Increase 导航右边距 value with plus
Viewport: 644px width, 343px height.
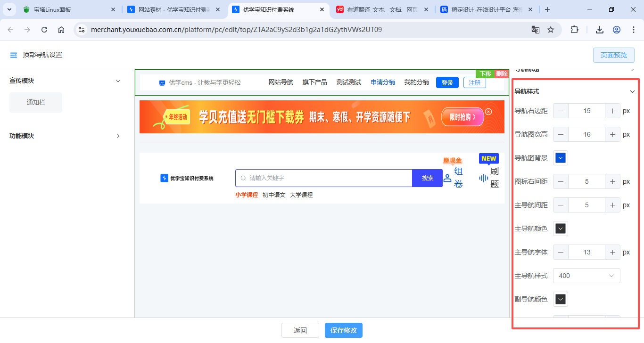coord(612,111)
